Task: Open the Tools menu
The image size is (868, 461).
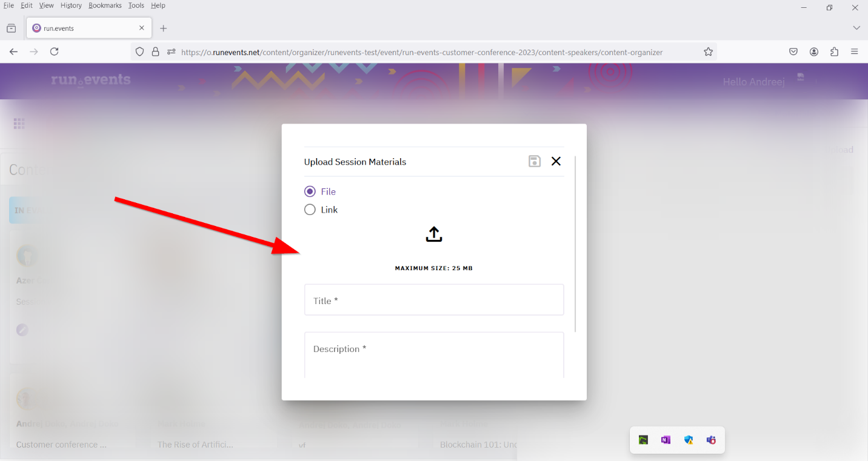Action: point(136,5)
